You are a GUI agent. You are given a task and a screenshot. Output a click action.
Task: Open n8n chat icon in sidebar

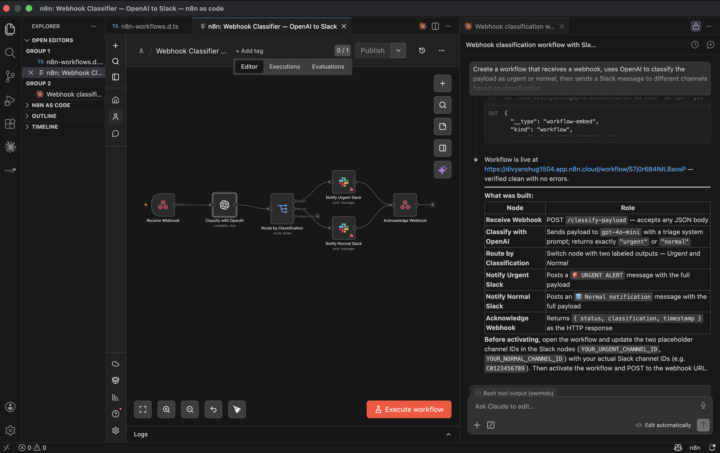[x=115, y=134]
